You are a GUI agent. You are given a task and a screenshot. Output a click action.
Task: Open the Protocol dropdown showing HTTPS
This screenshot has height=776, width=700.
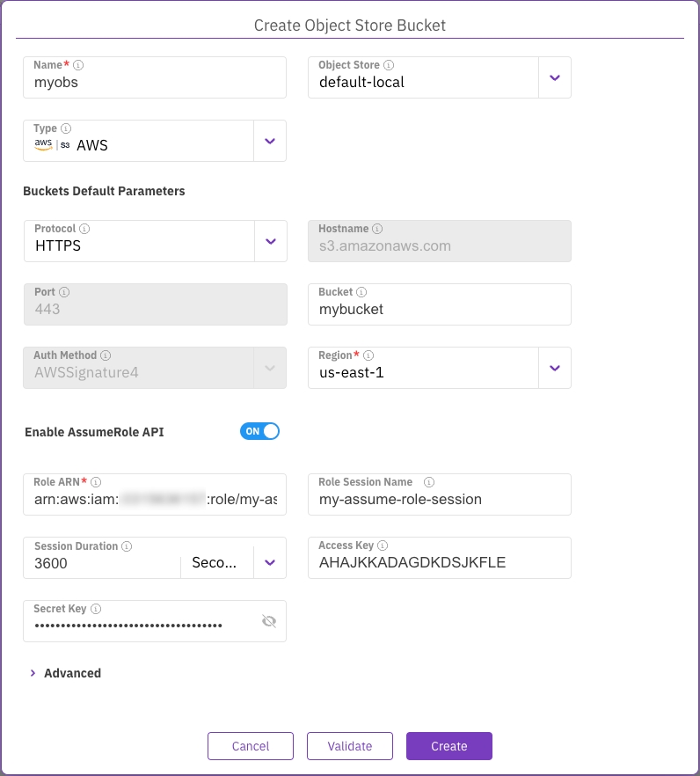click(x=270, y=241)
